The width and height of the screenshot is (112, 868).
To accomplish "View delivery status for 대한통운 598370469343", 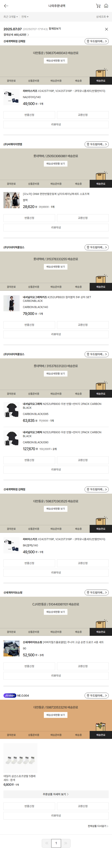I will click(x=56, y=61).
